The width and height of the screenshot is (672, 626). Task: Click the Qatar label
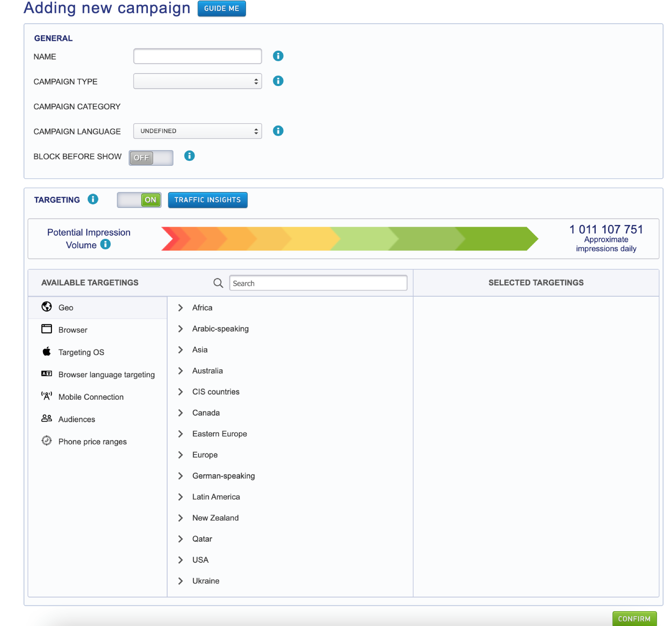pos(202,540)
